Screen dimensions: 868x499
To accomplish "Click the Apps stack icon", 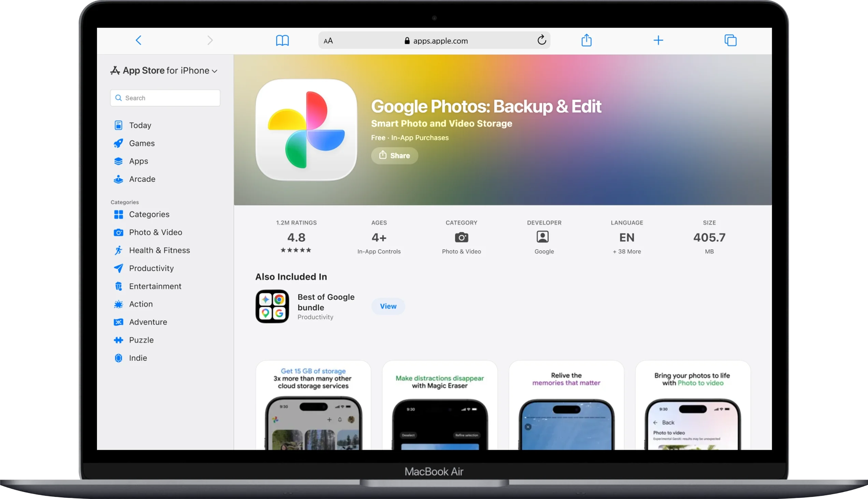I will coord(118,161).
